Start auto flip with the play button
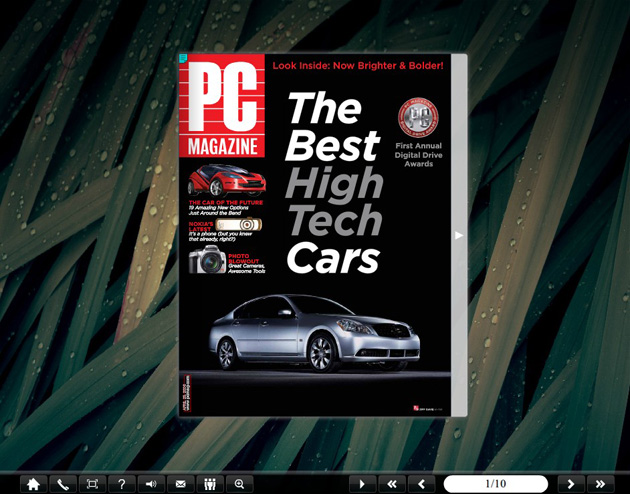Image resolution: width=630 pixels, height=494 pixels. pos(362,484)
